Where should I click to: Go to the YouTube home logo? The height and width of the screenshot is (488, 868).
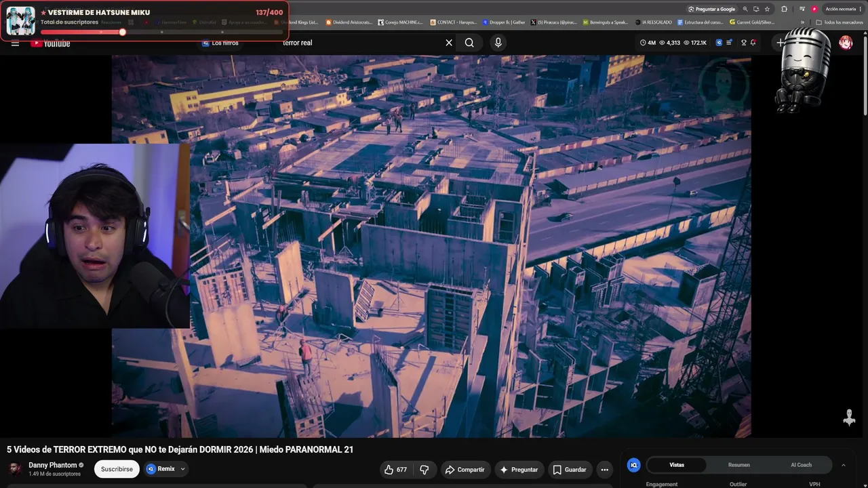tap(50, 43)
